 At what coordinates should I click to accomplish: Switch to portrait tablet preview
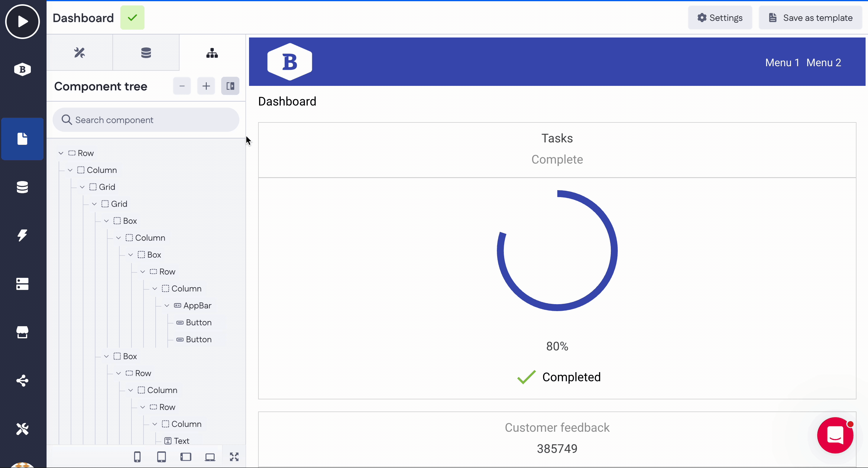(x=161, y=457)
